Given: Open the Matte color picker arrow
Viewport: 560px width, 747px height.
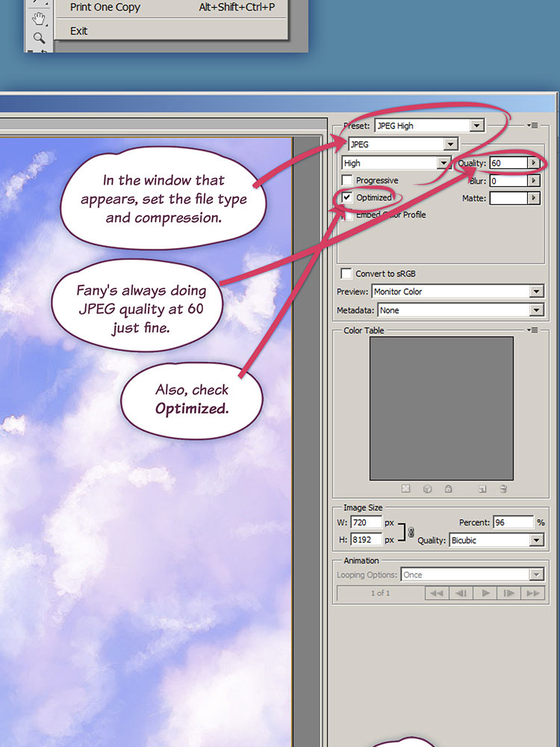Looking at the screenshot, I should pos(533,198).
